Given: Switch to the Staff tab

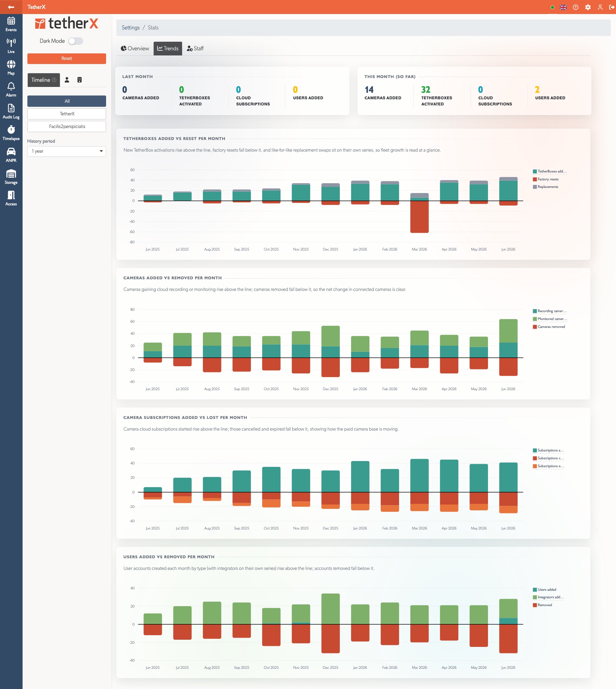Looking at the screenshot, I should click(195, 49).
